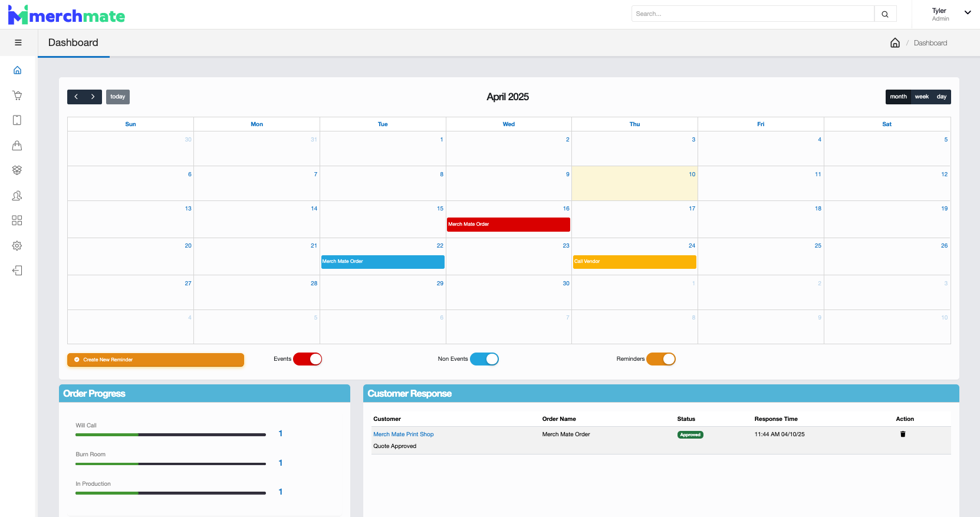Image resolution: width=980 pixels, height=517 pixels.
Task: Open the shopping cart sidebar icon
Action: pos(17,96)
